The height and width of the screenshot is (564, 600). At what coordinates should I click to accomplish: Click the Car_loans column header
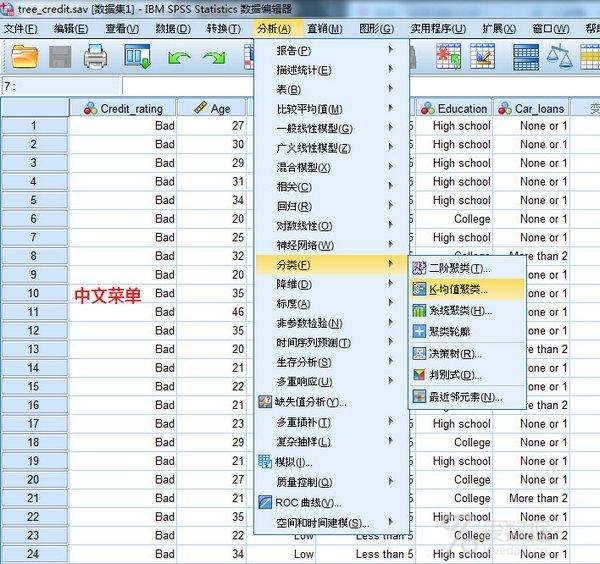coord(531,108)
